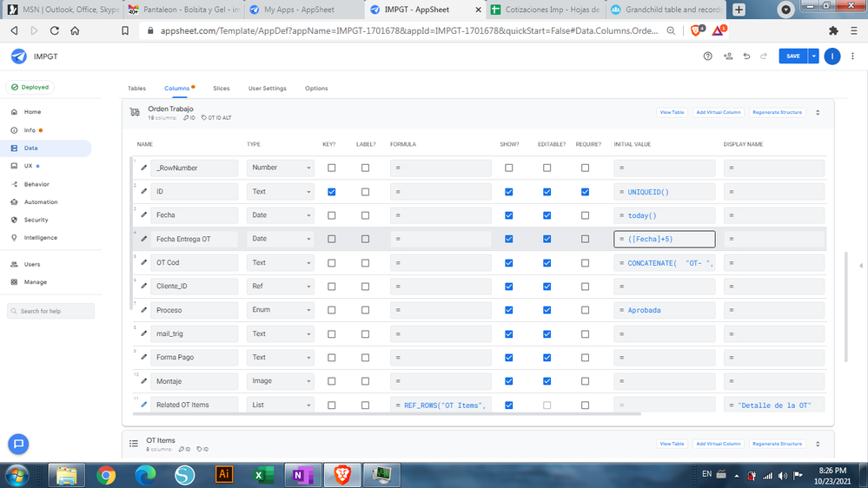Go to UX in the sidebar

click(28, 166)
